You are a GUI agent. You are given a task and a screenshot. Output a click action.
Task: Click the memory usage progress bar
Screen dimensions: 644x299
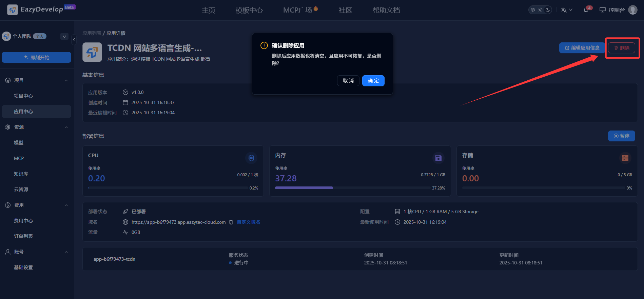pyautogui.click(x=353, y=188)
